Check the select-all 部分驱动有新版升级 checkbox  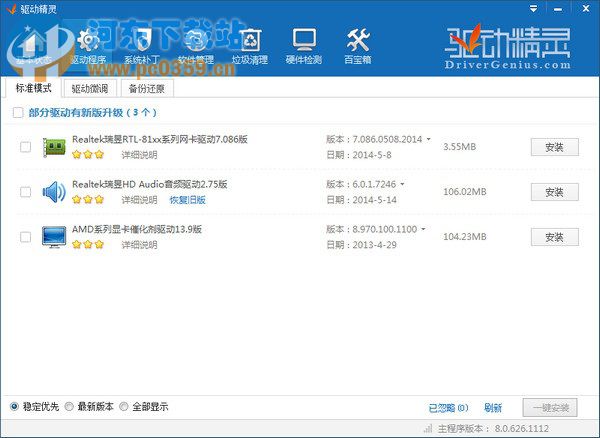click(18, 112)
